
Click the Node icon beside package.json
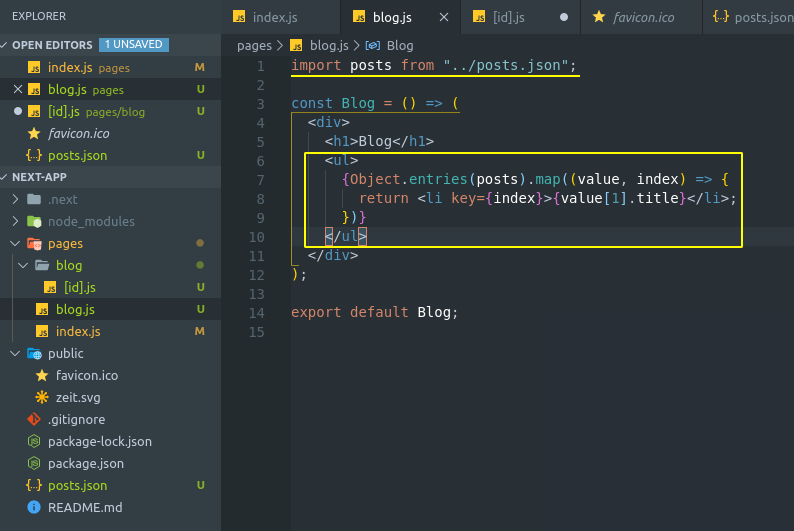point(34,463)
